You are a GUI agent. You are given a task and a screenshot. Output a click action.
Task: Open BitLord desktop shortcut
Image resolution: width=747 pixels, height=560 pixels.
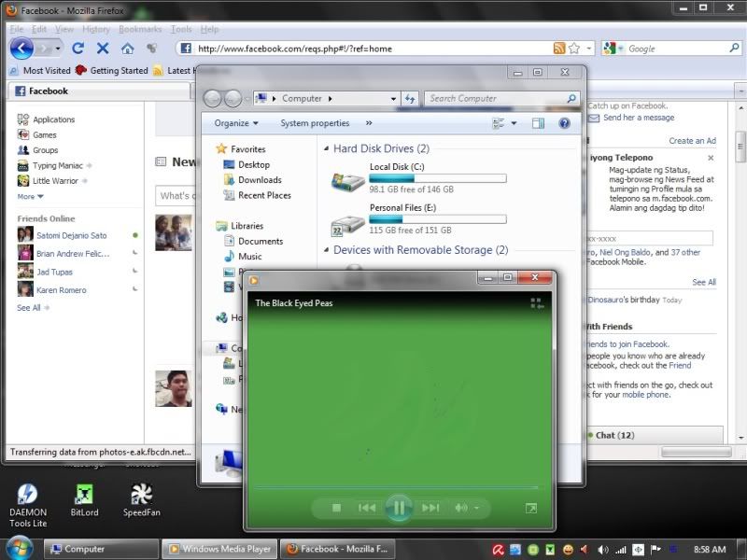(84, 501)
